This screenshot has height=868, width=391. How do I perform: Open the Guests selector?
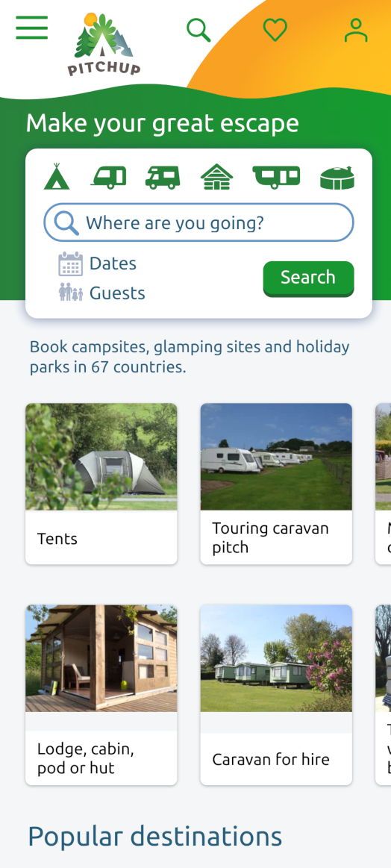click(102, 293)
